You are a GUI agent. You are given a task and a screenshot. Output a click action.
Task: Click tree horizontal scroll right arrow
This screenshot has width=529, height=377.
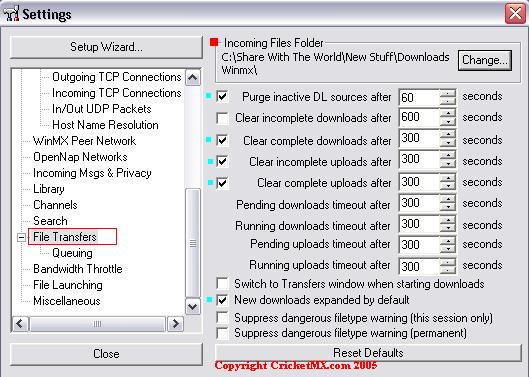pyautogui.click(x=175, y=324)
